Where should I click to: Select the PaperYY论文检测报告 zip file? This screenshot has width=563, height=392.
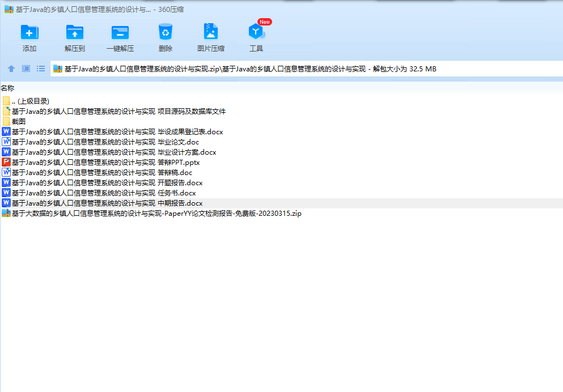point(281,214)
